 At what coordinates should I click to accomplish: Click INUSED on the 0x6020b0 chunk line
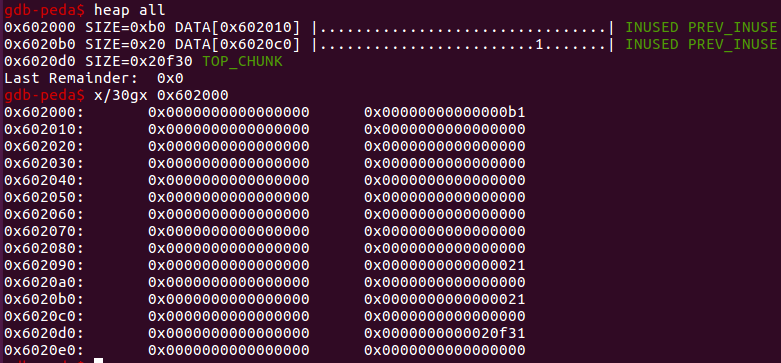(x=652, y=44)
